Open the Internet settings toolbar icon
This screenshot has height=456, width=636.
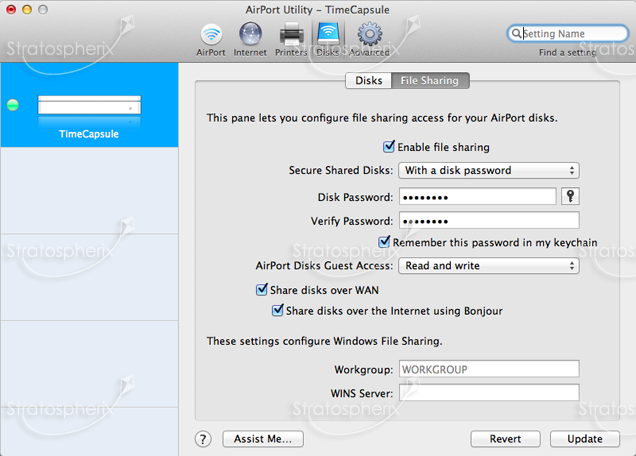coord(250,40)
